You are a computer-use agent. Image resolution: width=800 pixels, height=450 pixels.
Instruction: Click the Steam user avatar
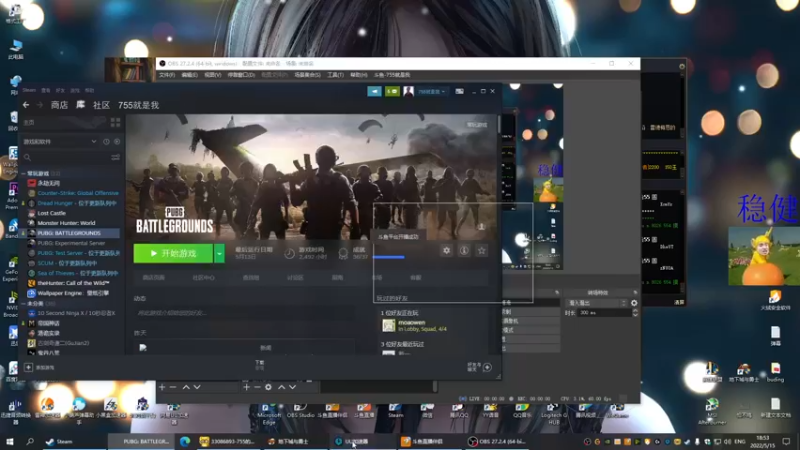[x=408, y=91]
